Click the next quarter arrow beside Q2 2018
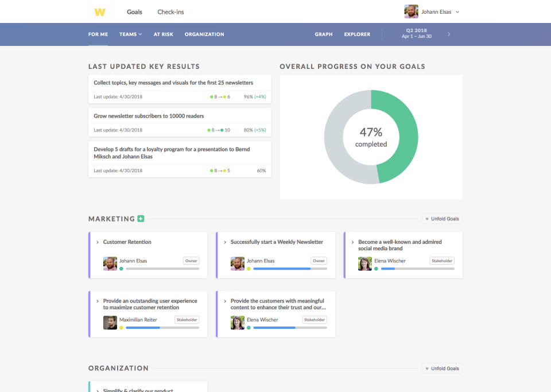This screenshot has width=551, height=392. tap(449, 34)
